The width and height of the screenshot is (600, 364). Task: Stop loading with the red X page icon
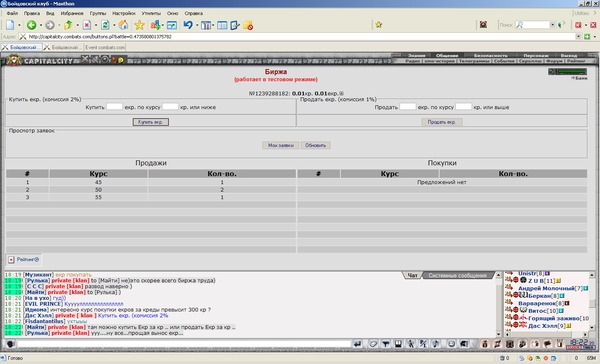(87, 25)
